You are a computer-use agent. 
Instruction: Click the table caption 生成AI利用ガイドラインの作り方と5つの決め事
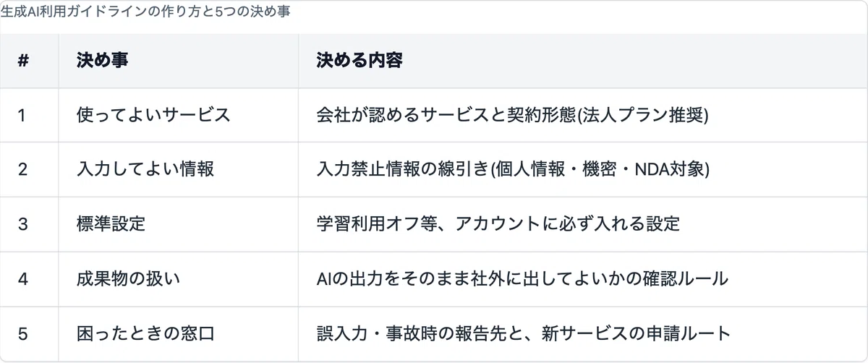tap(145, 14)
